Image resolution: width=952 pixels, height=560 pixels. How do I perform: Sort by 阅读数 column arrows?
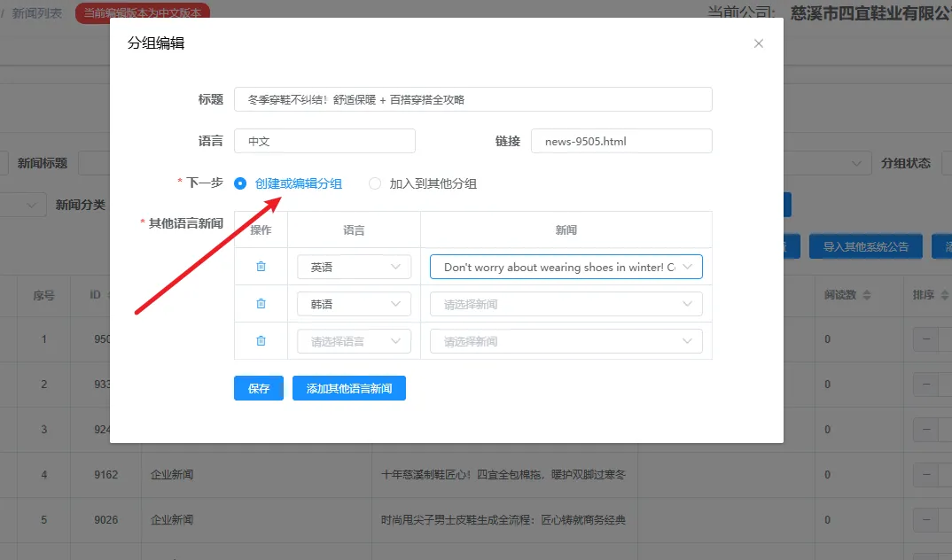click(x=867, y=295)
